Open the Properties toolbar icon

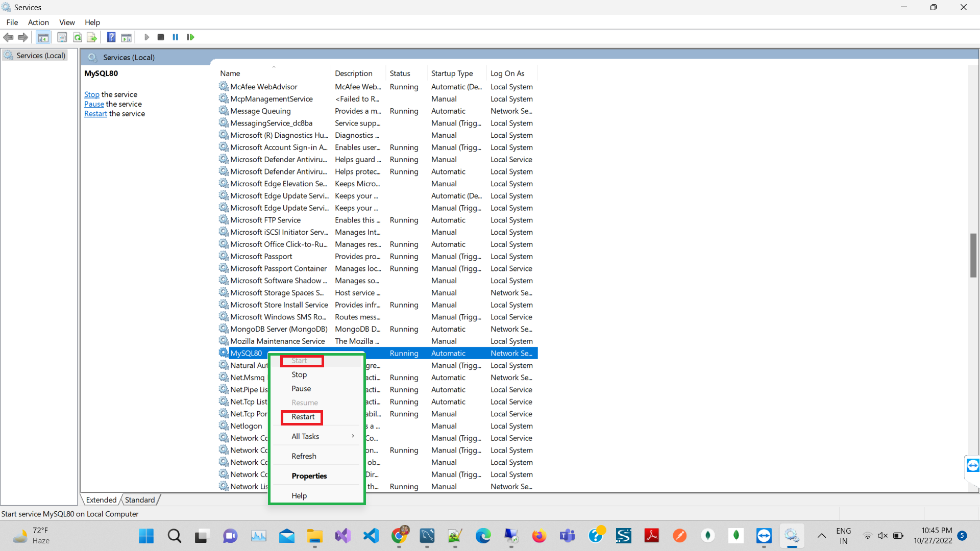(62, 37)
